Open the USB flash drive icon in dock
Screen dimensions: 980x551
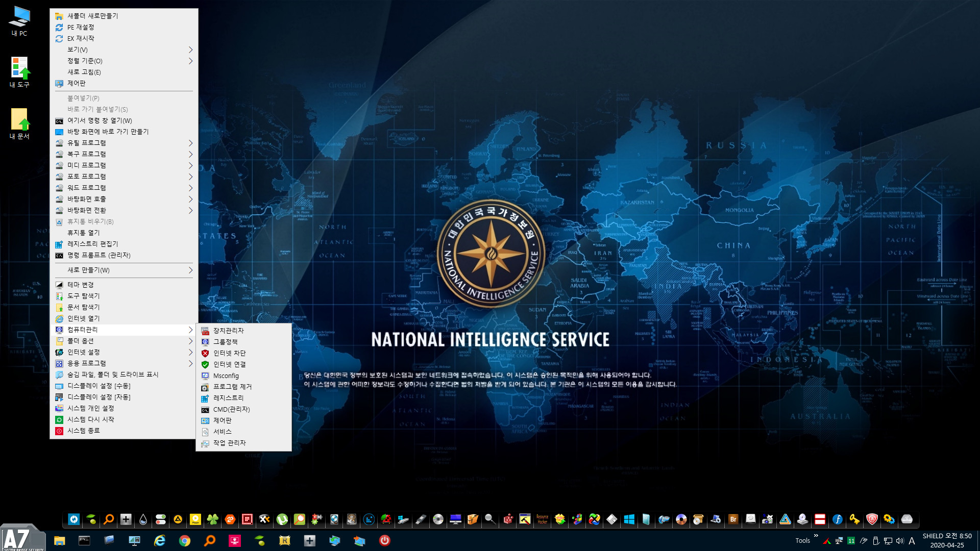tap(421, 519)
